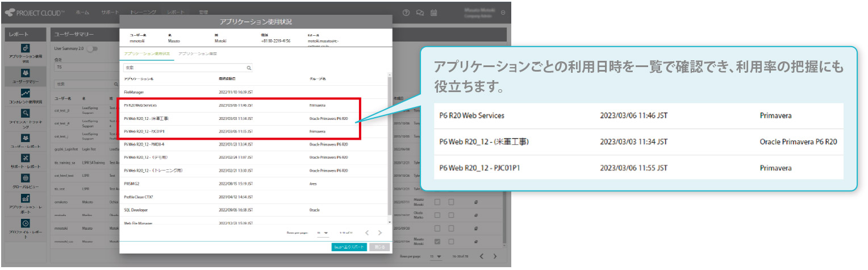Sort by 最終起動日 column header
Viewport: 868px width, 270px height.
[227, 79]
